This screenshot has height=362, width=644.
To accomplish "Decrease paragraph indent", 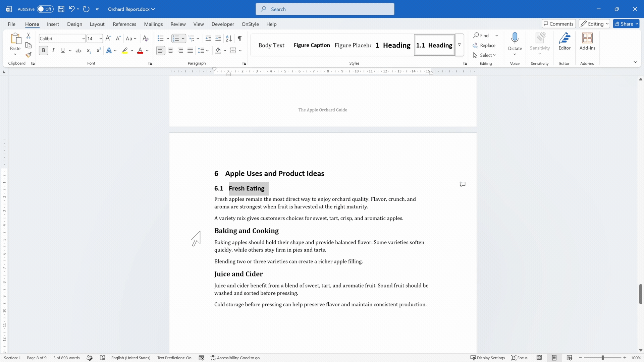I will pyautogui.click(x=208, y=39).
